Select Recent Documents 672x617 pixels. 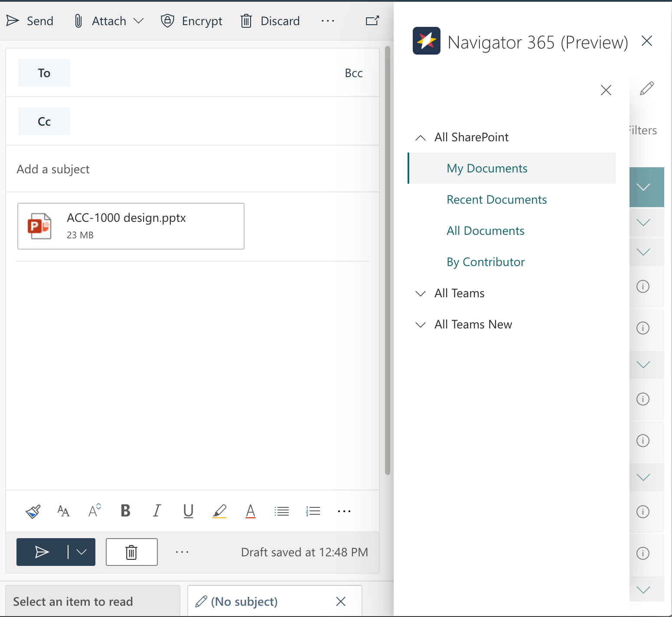point(497,200)
